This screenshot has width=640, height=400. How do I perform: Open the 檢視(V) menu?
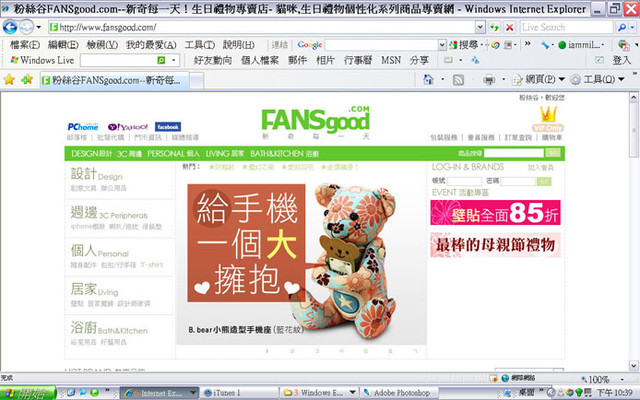tap(102, 45)
